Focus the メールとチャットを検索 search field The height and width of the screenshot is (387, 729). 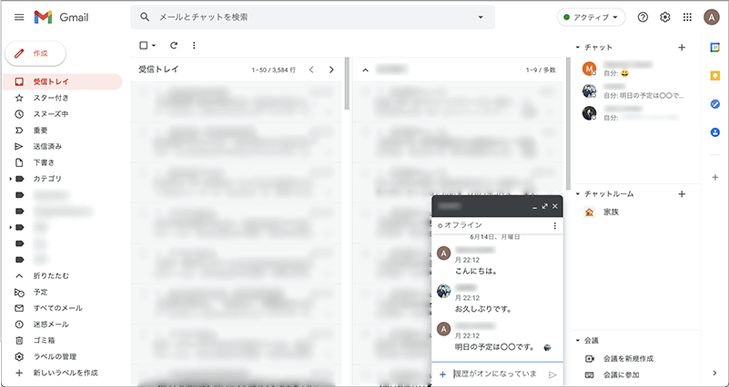point(312,17)
